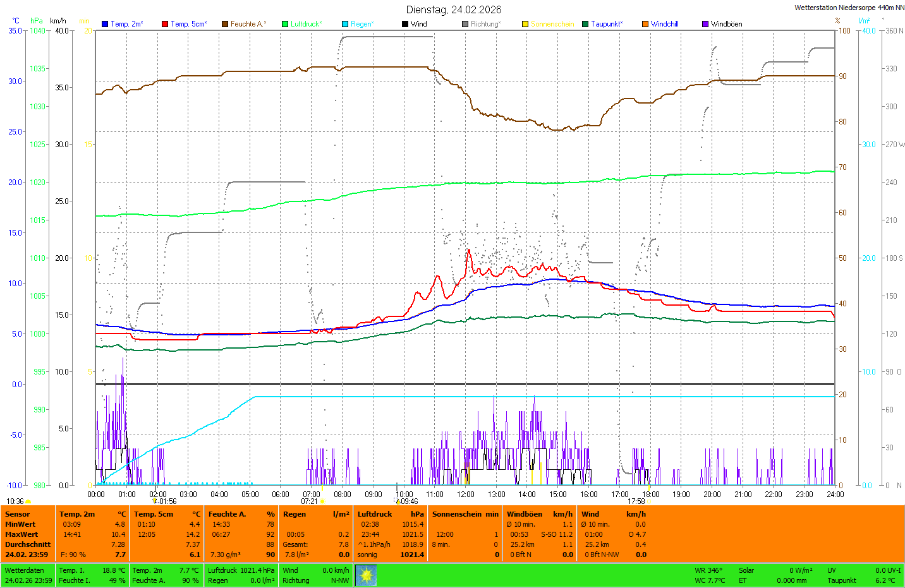Click the dark green Taupunkt legend square
Viewport: 905px width, 588px height.
click(x=585, y=24)
